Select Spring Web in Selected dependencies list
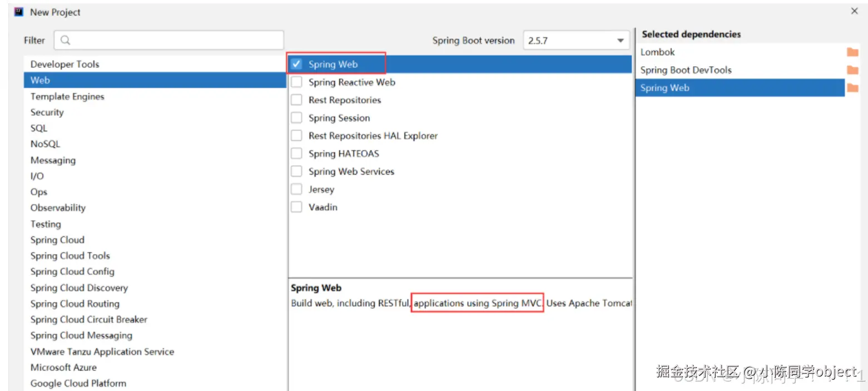This screenshot has width=868, height=391. click(x=740, y=88)
